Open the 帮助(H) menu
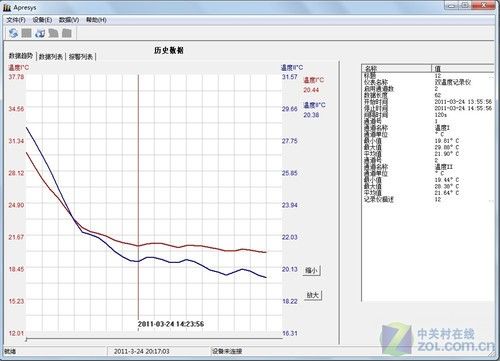The height and width of the screenshot is (361, 500). tap(96, 20)
